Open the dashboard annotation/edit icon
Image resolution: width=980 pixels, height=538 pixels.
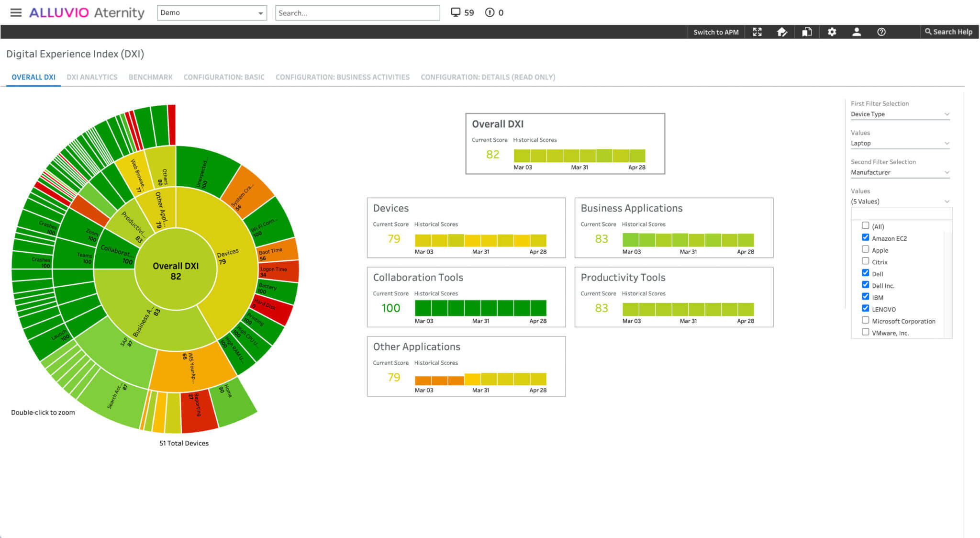[782, 32]
